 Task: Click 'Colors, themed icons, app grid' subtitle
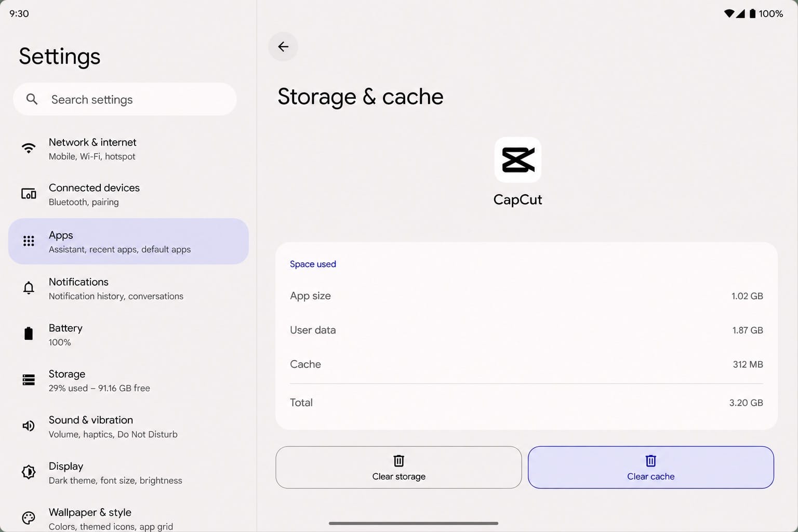[x=111, y=526]
